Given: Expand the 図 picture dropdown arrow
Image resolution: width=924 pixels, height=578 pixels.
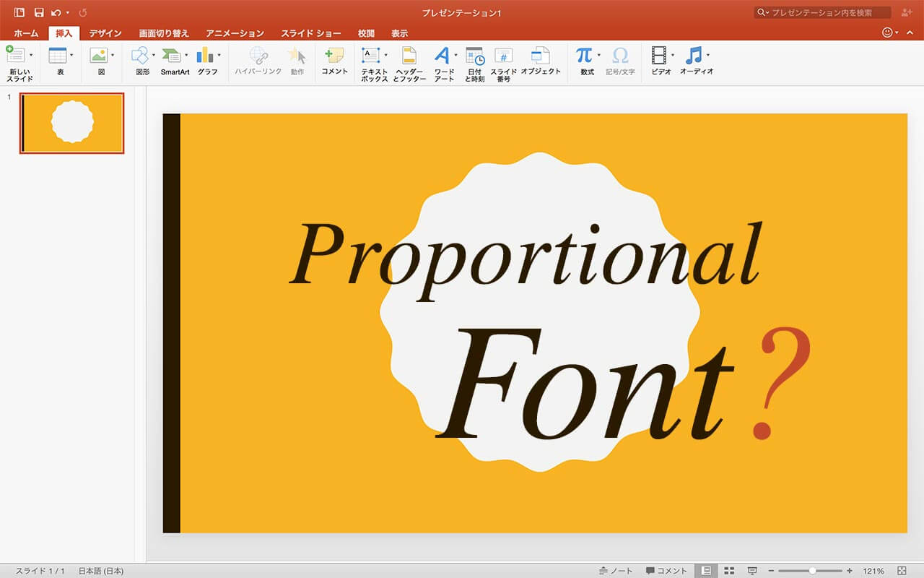Looking at the screenshot, I should [113, 56].
